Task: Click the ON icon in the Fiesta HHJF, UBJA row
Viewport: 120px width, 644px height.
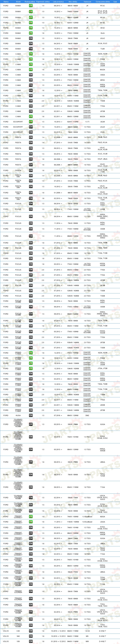Action: (31, 159)
